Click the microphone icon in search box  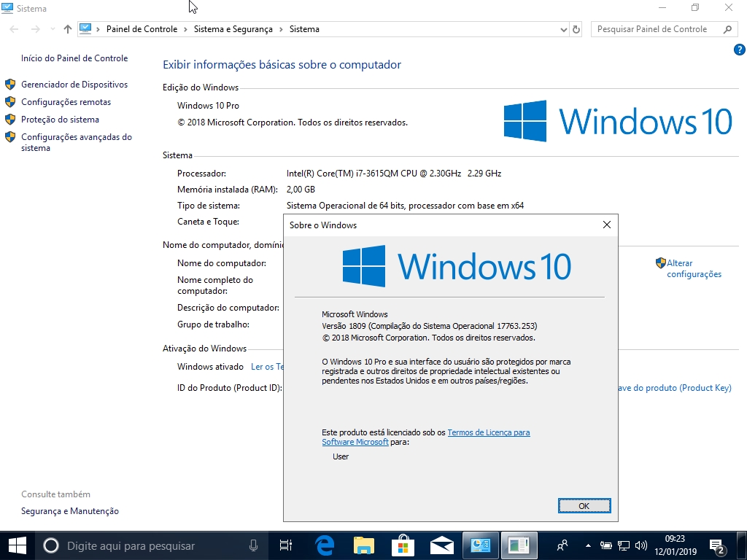coord(253,545)
